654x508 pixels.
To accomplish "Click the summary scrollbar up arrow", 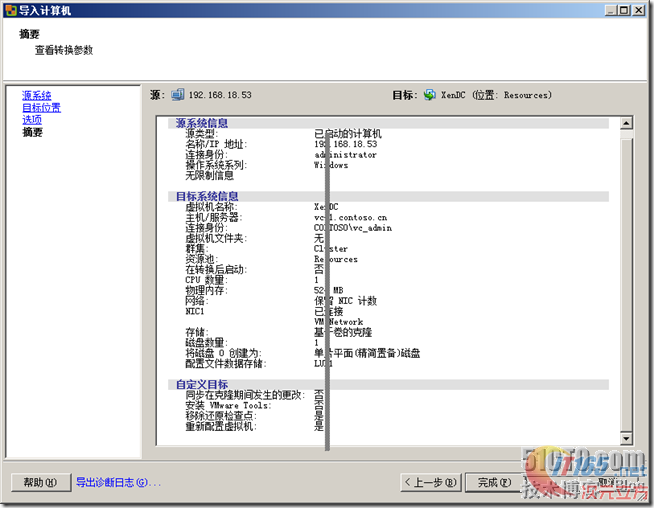I will 626,123.
